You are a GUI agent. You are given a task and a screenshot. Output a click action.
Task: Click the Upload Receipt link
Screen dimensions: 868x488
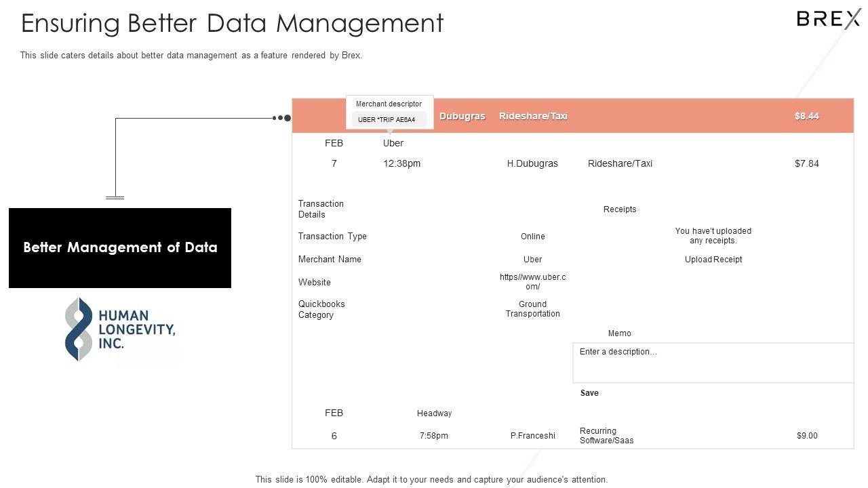click(x=713, y=260)
